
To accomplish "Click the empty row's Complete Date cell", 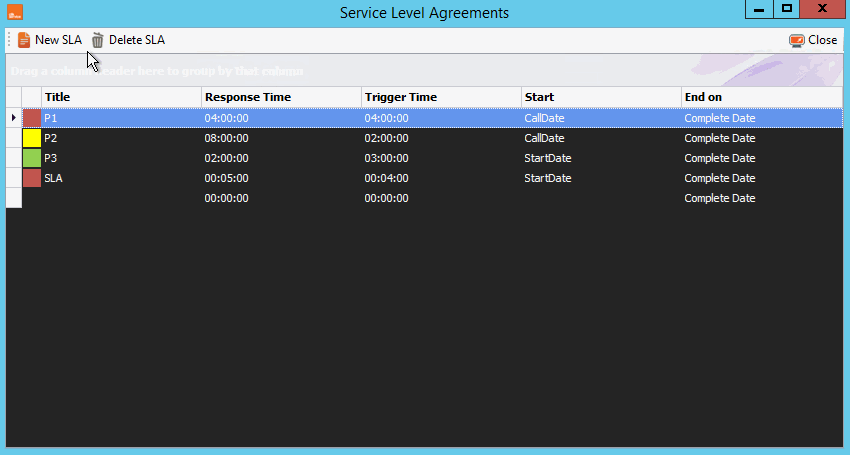I will tap(762, 198).
